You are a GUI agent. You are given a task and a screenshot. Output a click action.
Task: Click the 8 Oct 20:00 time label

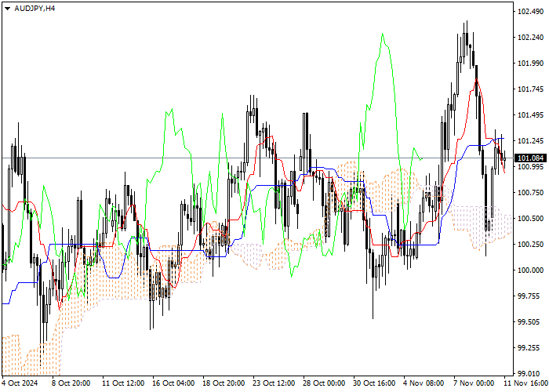point(71,383)
